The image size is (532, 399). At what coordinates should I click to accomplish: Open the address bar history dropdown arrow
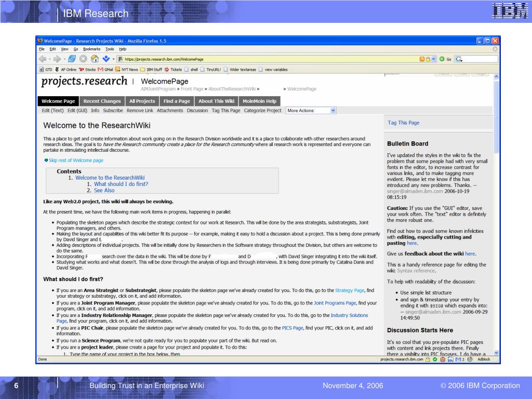click(434, 59)
